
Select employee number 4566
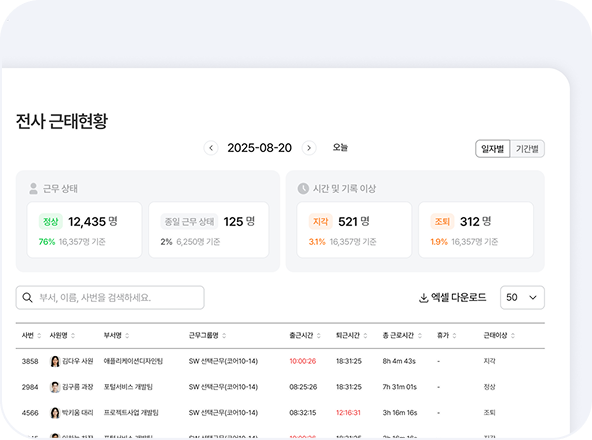30,413
